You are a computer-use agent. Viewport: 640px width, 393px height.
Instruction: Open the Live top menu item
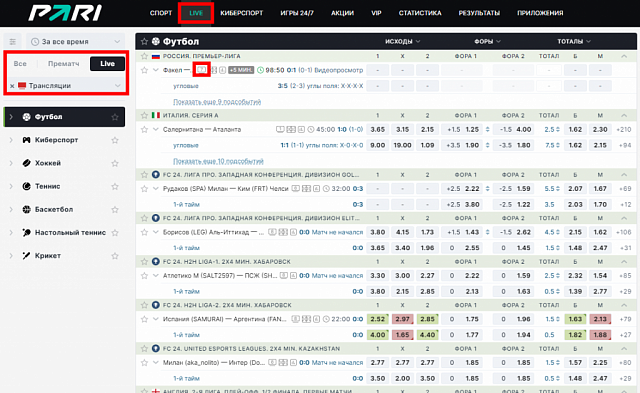tap(196, 13)
